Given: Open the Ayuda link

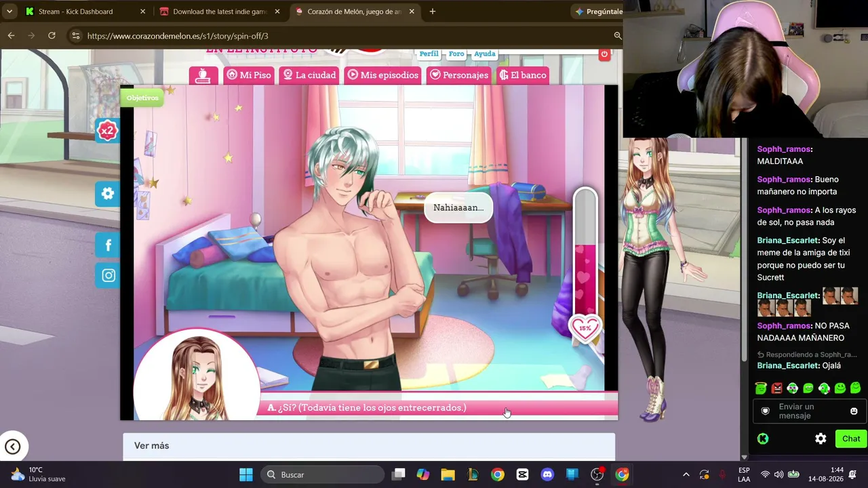Looking at the screenshot, I should (x=484, y=54).
